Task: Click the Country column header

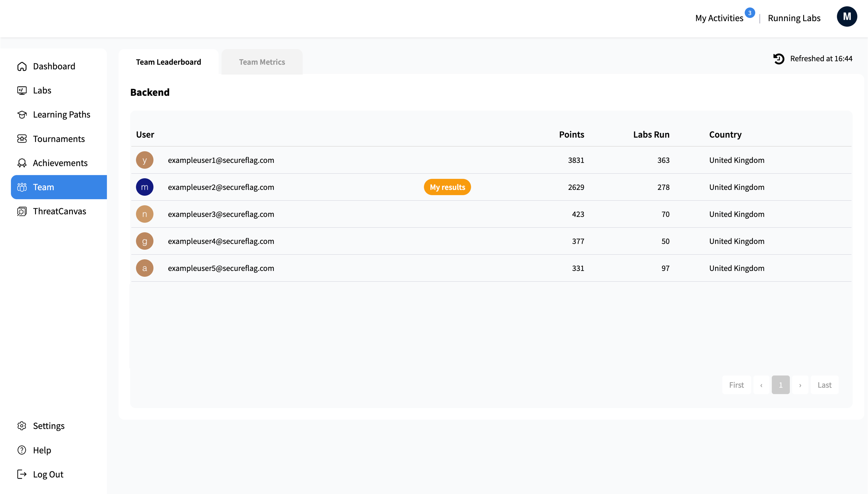Action: click(725, 135)
